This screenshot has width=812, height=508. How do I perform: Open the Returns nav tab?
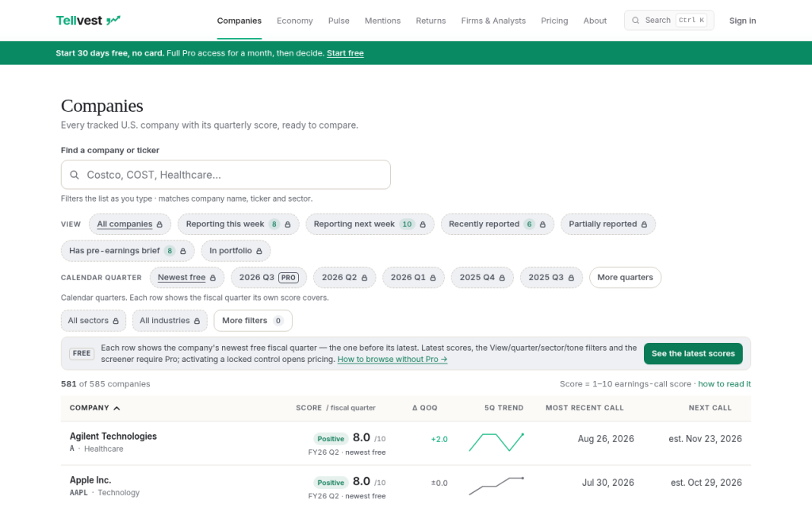431,21
